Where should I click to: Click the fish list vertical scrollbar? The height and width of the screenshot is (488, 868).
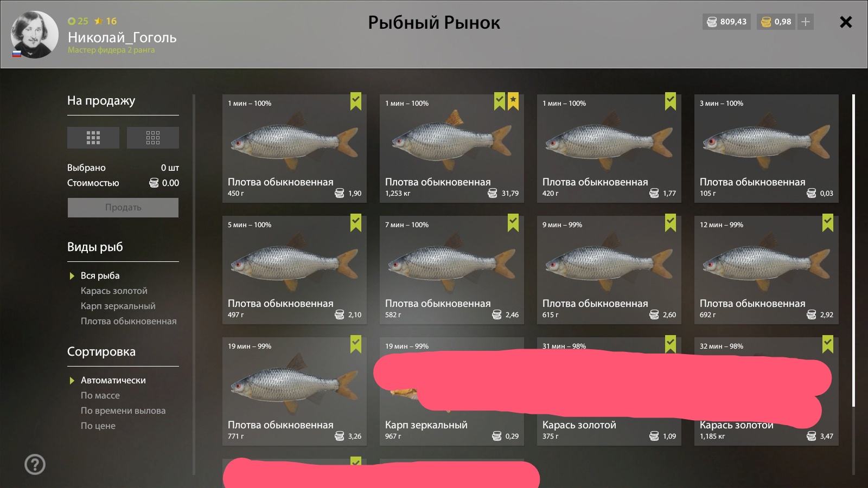click(x=853, y=251)
